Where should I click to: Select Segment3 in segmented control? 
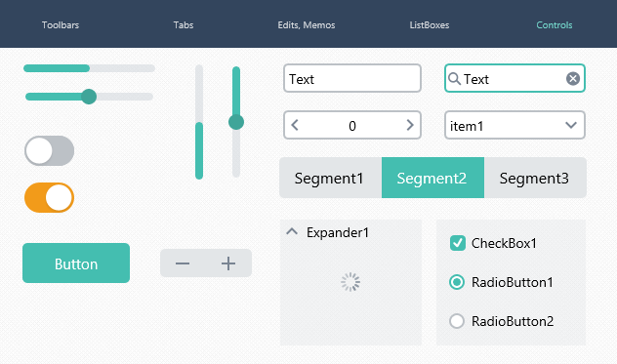[x=535, y=178]
